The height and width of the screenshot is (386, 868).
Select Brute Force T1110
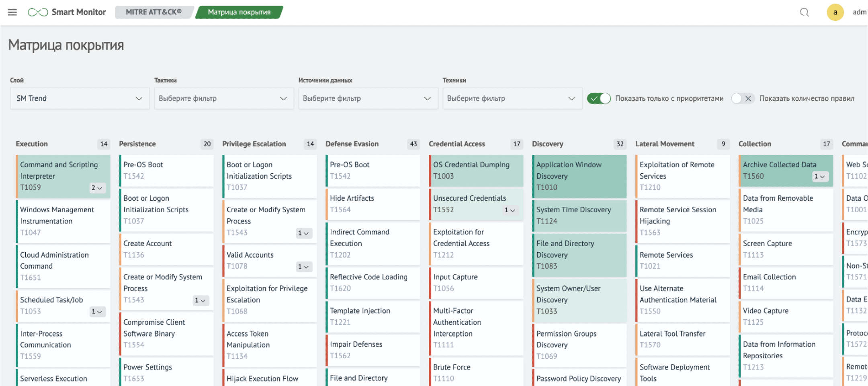click(x=476, y=372)
